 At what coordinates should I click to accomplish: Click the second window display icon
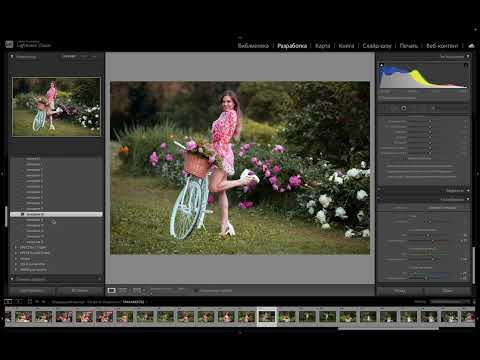[x=19, y=302]
